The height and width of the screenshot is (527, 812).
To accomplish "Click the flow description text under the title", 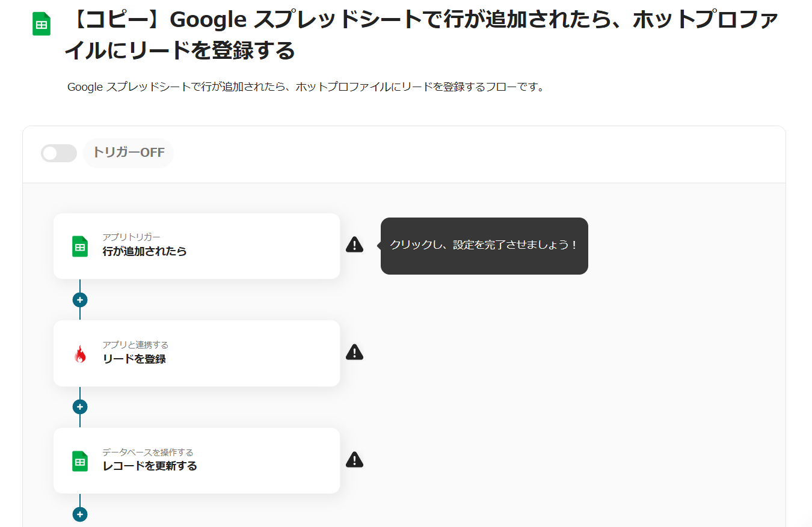I will [x=306, y=87].
